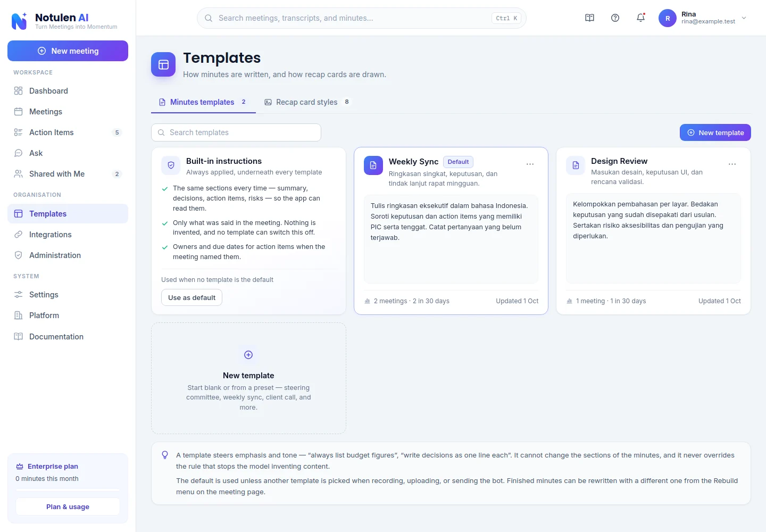Click the Ctrl K shortcut badge
Screen dimensions: 766x532
click(506, 18)
